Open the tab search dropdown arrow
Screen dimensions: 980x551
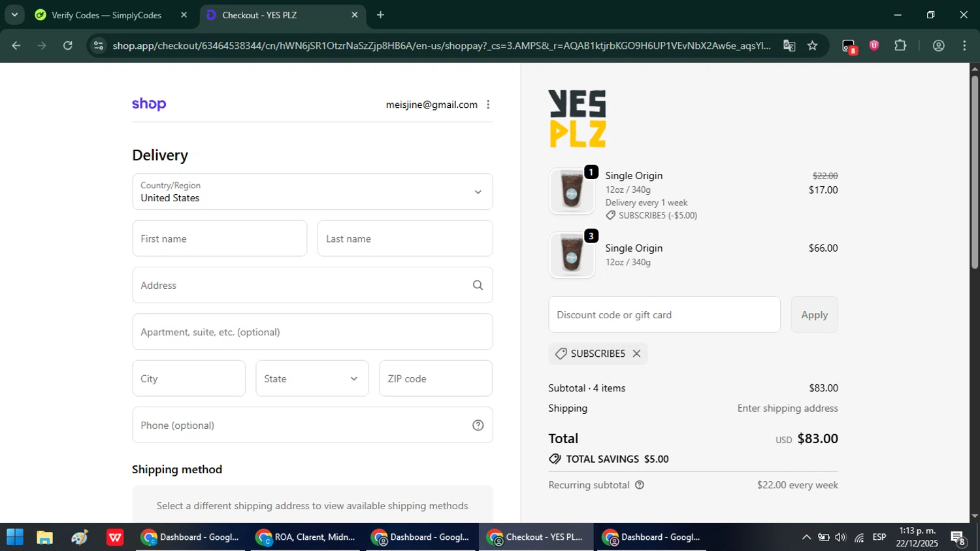pyautogui.click(x=14, y=15)
